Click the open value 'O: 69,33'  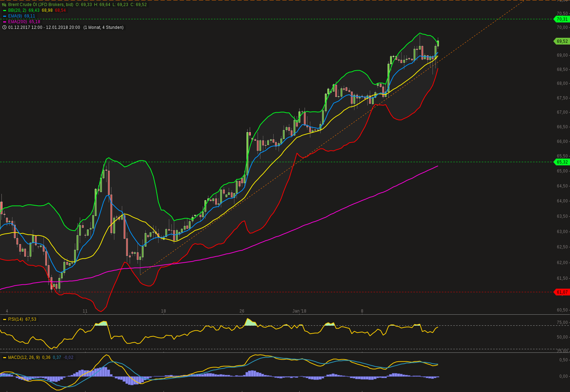pyautogui.click(x=84, y=5)
